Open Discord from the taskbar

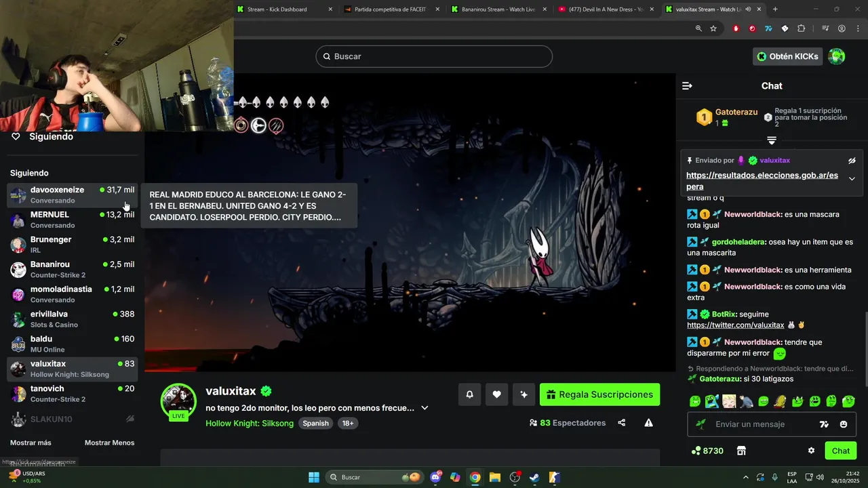pos(435,477)
